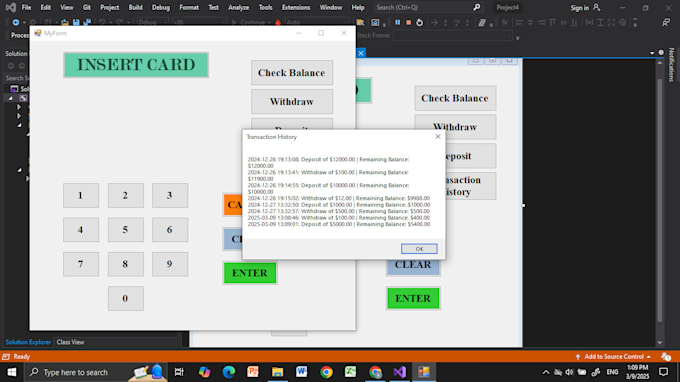The width and height of the screenshot is (680, 382).
Task: Restart the debug session icon
Action: [x=419, y=22]
